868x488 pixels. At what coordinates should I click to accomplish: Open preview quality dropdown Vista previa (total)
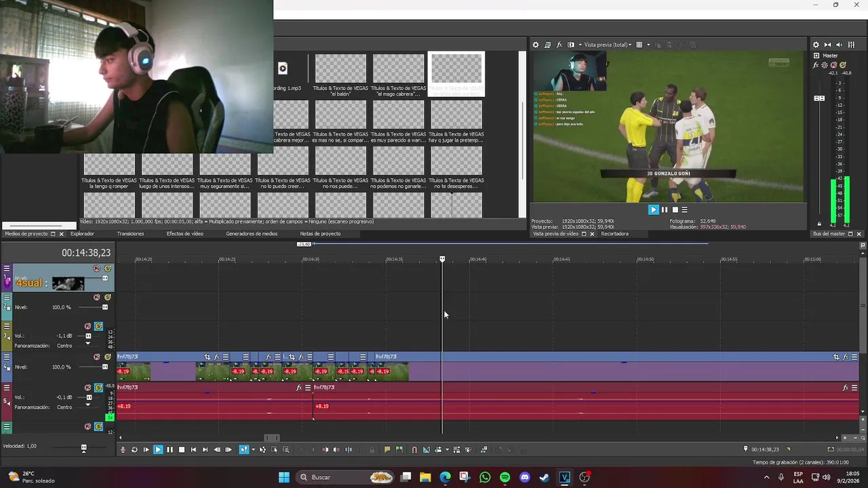pyautogui.click(x=608, y=45)
